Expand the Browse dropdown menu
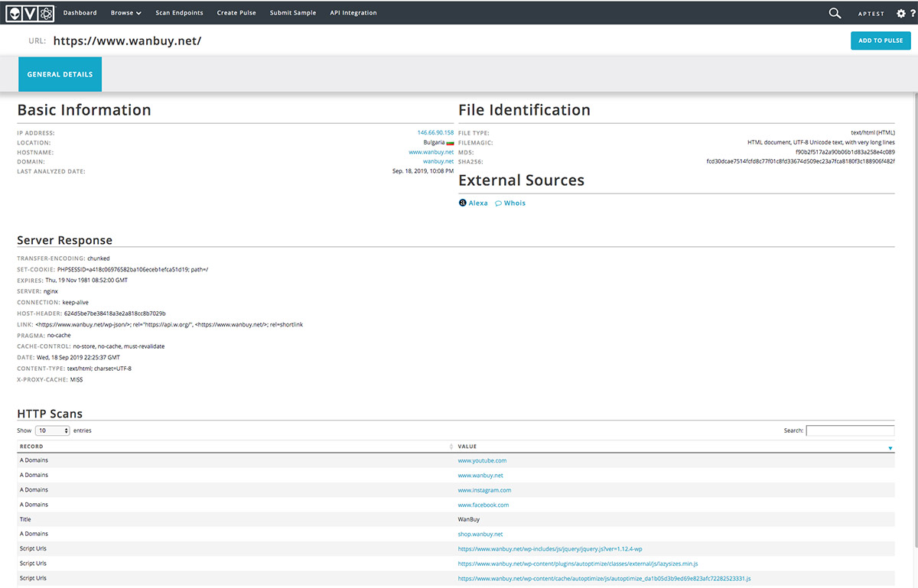 point(126,13)
